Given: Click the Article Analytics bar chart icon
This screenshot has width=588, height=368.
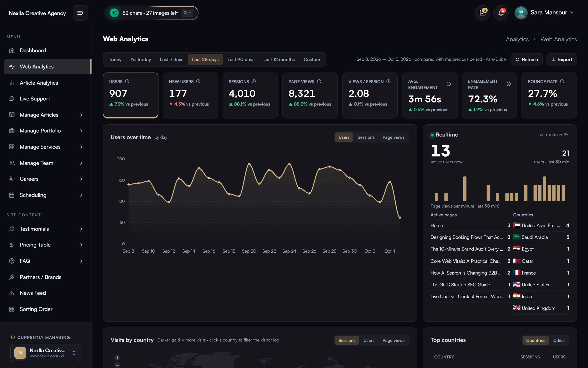Looking at the screenshot, I should [x=12, y=83].
